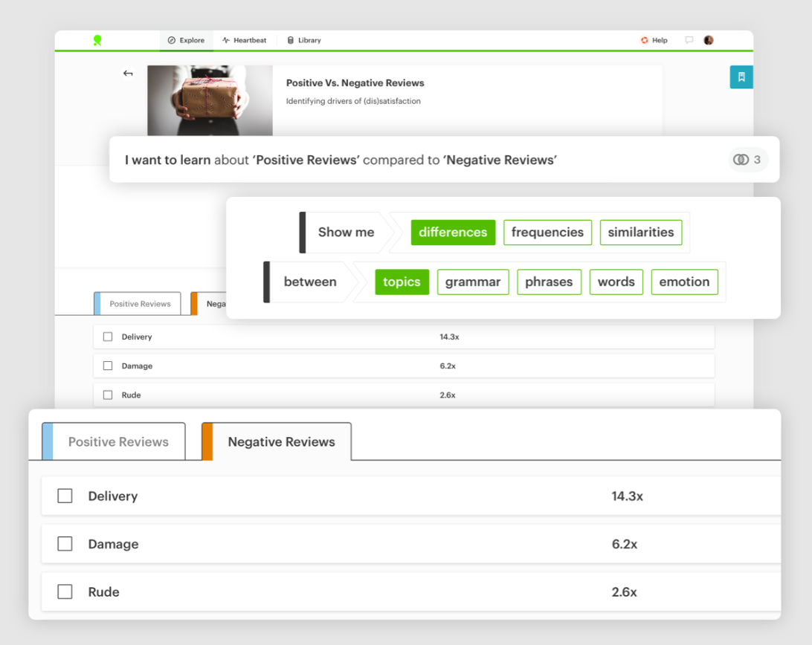812x645 pixels.
Task: Check the small Rude row checkbox
Action: tap(108, 395)
